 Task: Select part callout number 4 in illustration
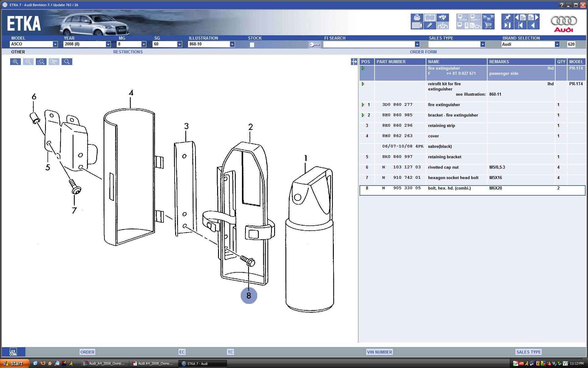click(131, 93)
